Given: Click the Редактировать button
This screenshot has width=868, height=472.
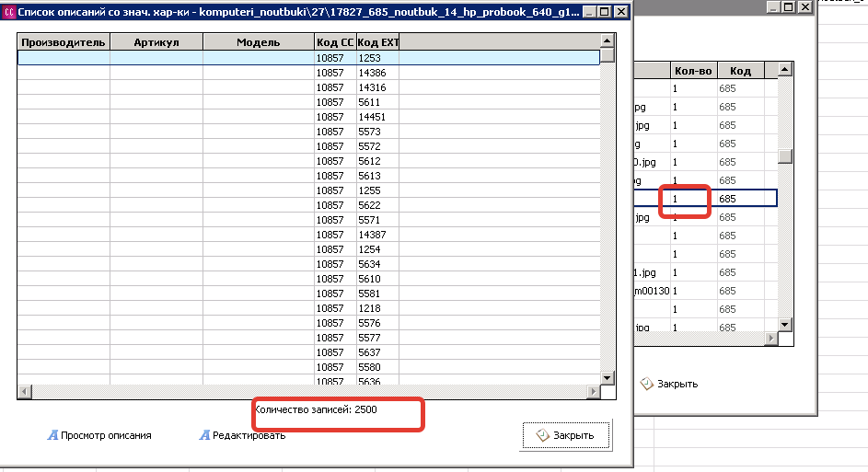Looking at the screenshot, I should tap(242, 435).
